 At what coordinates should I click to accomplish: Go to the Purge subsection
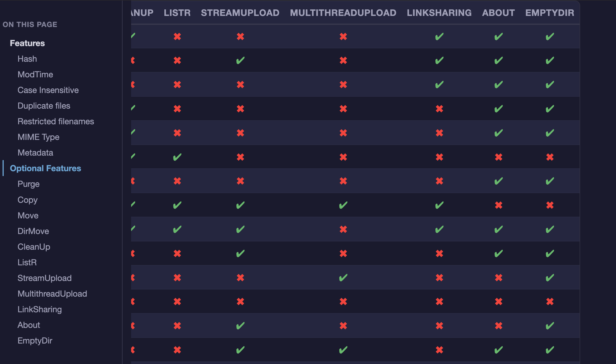pyautogui.click(x=28, y=184)
